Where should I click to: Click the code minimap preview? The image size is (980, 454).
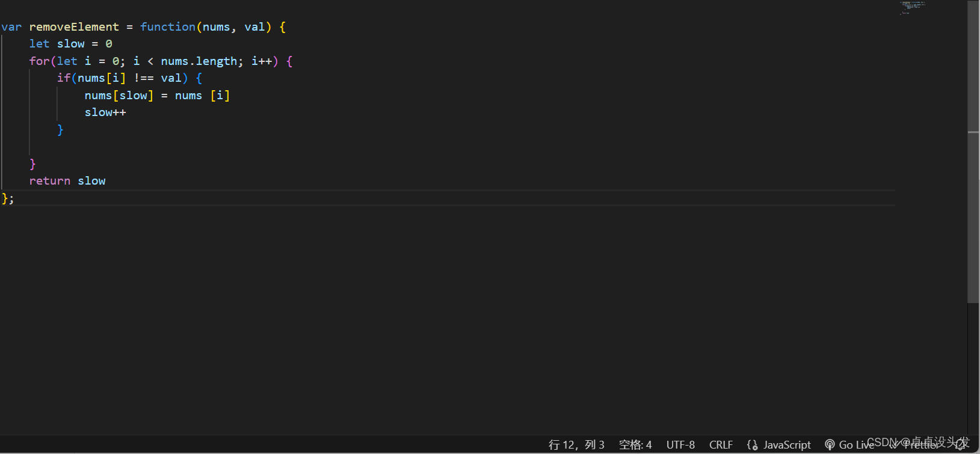pyautogui.click(x=913, y=7)
